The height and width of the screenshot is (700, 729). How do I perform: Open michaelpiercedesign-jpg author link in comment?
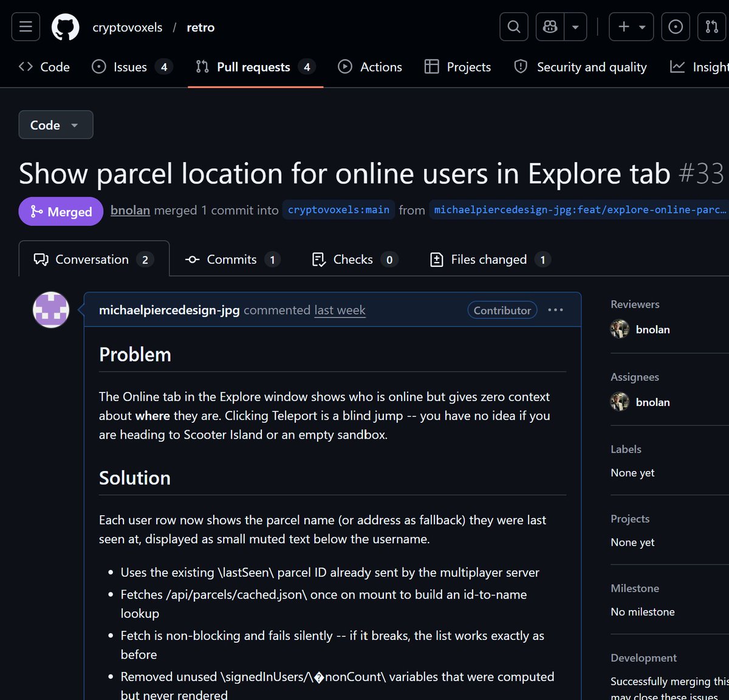pos(169,310)
